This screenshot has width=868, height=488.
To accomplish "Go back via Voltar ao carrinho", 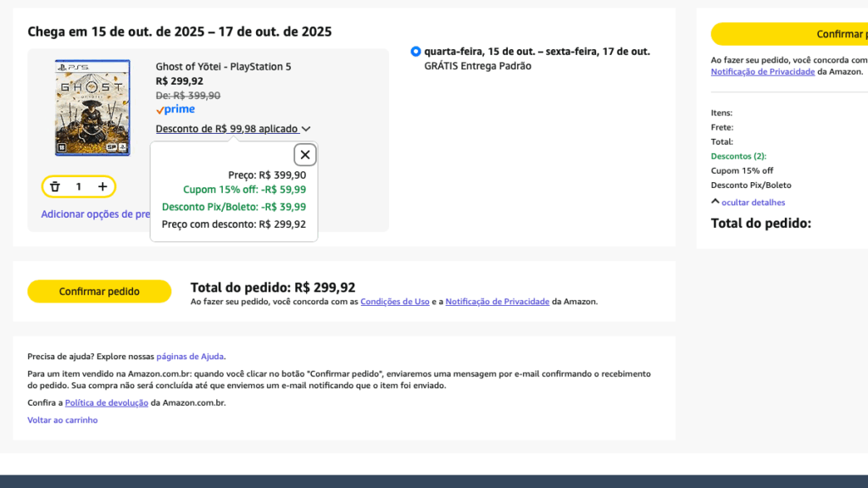I will 63,420.
